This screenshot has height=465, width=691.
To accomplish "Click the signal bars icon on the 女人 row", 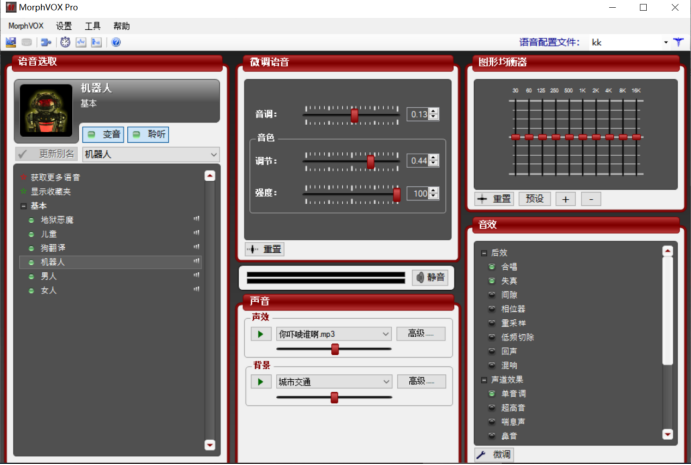I will click(x=197, y=289).
